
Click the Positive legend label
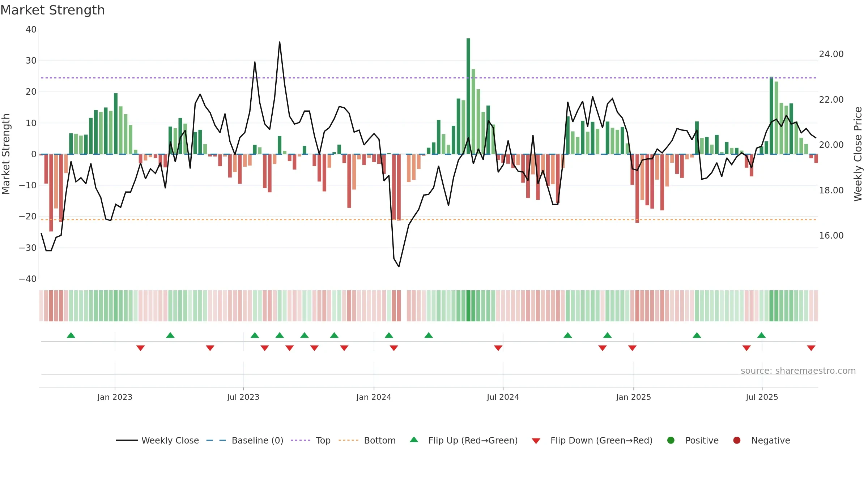click(702, 440)
